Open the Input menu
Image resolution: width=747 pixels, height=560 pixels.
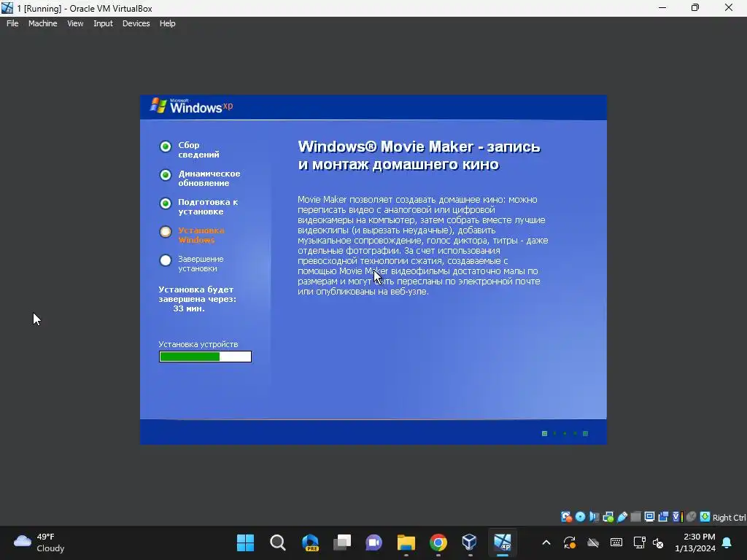(x=103, y=23)
